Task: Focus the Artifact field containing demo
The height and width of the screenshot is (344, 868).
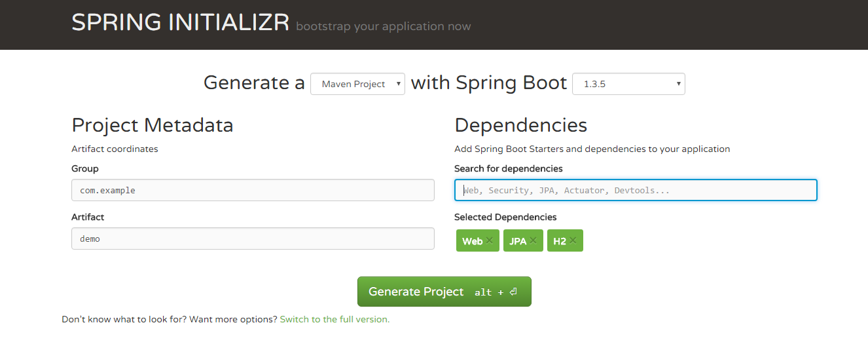Action: pos(253,239)
